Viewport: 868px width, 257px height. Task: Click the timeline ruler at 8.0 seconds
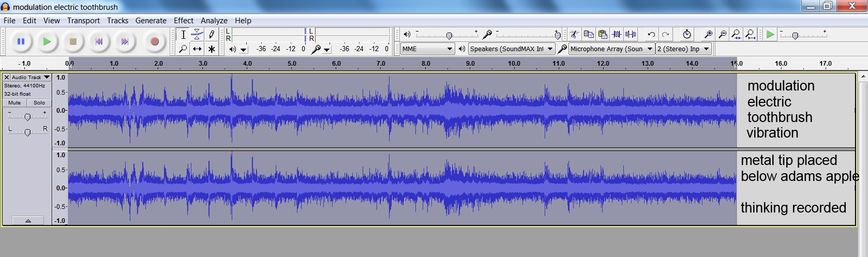point(425,64)
